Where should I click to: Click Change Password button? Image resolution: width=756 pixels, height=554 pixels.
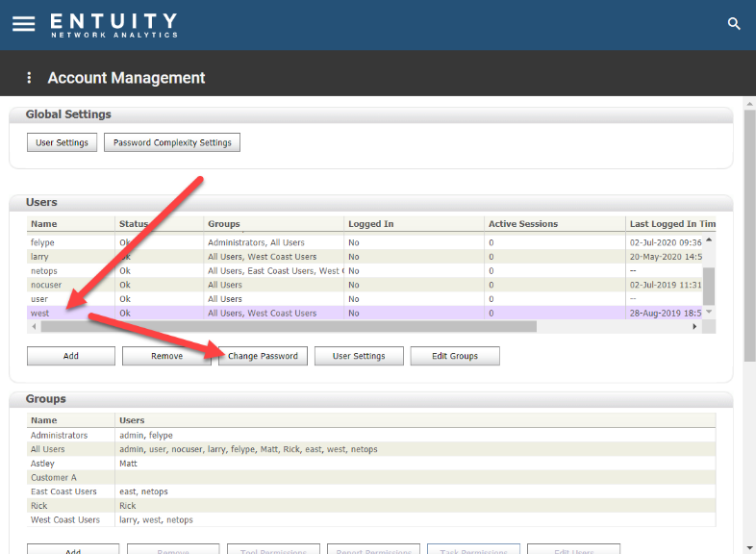(x=263, y=356)
